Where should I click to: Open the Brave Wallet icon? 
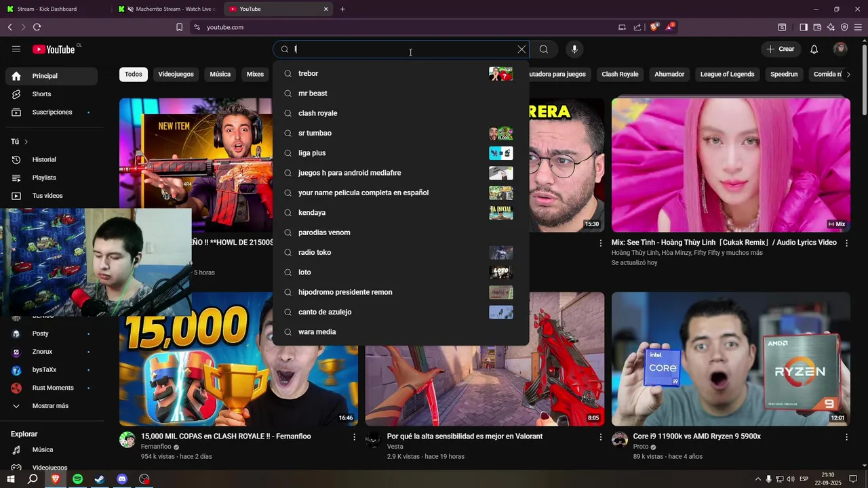click(817, 27)
